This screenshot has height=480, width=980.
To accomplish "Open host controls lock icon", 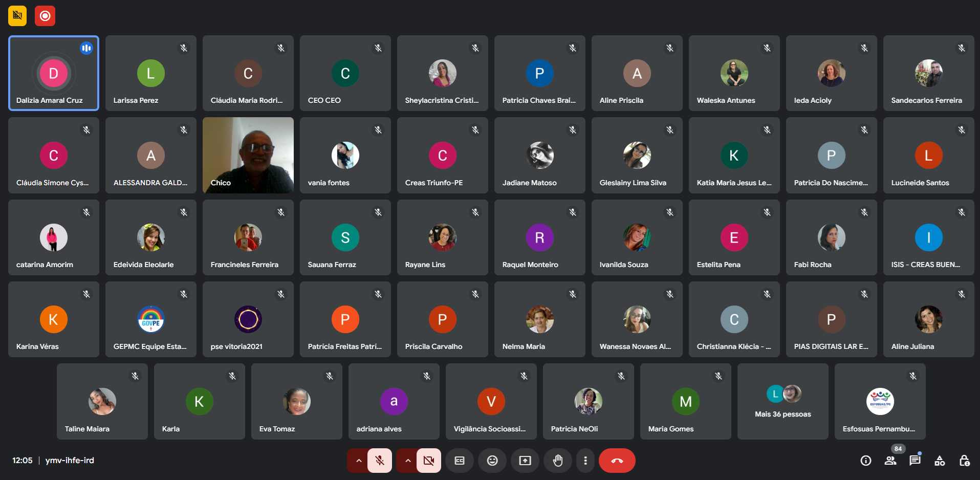I will (964, 461).
